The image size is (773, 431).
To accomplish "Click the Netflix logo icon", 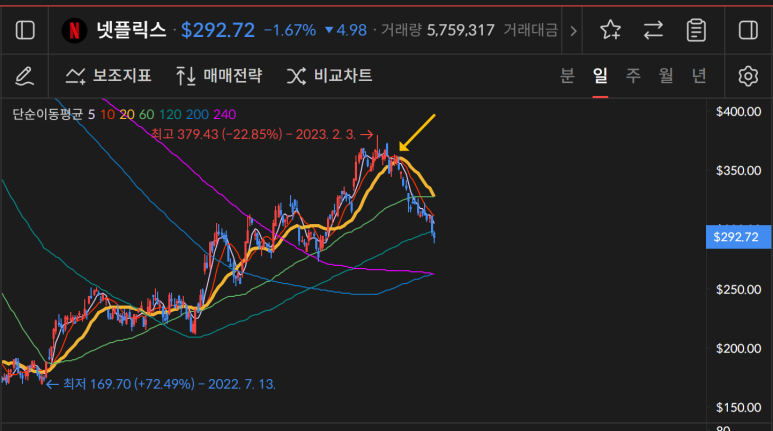I will coord(74,31).
